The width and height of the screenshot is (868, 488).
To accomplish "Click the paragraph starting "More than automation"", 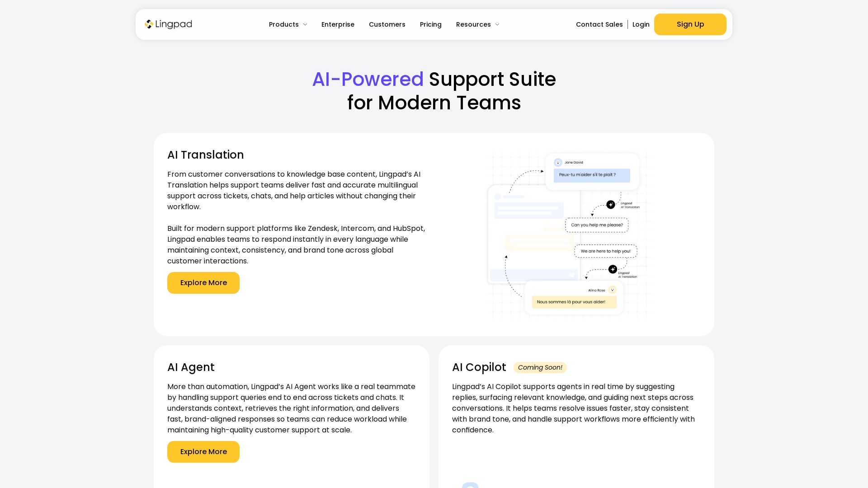I will (x=292, y=408).
